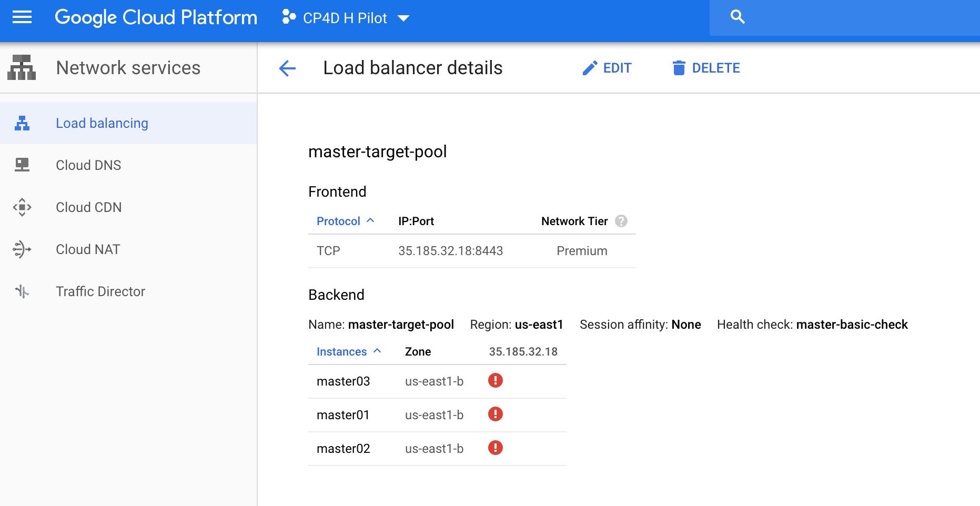Click the trash can Delete icon
The width and height of the screenshot is (980, 506).
[679, 68]
